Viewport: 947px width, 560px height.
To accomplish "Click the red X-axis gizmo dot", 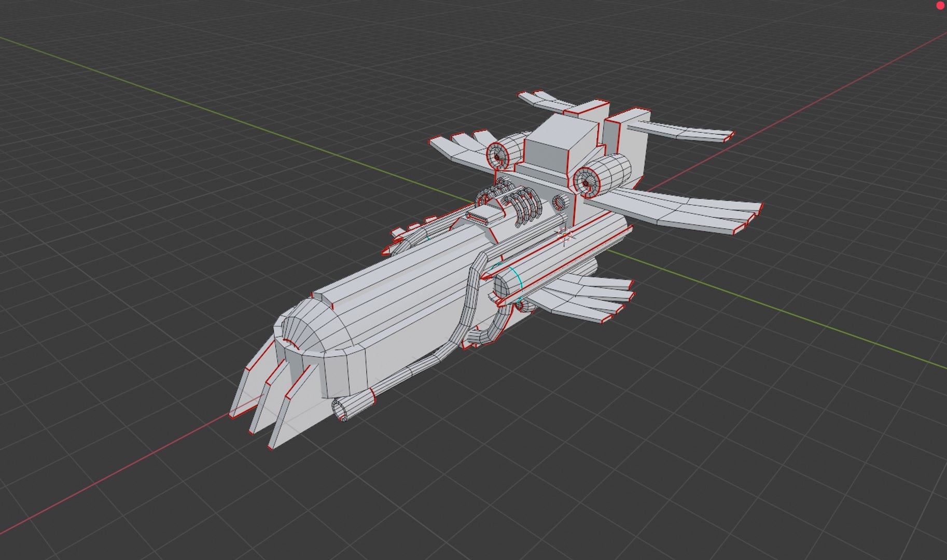I will click(941, 5).
